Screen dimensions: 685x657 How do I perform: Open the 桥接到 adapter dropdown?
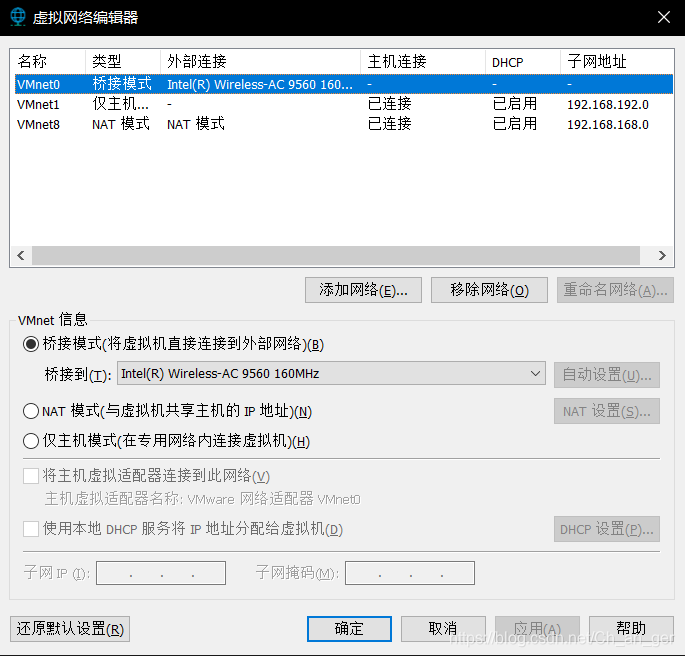tap(331, 373)
